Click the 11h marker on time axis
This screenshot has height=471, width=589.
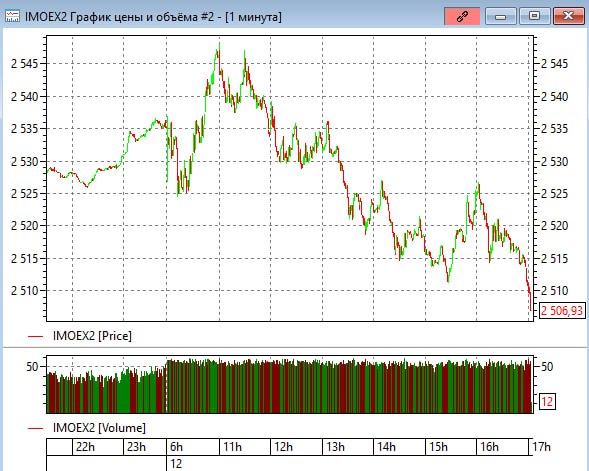tap(233, 447)
